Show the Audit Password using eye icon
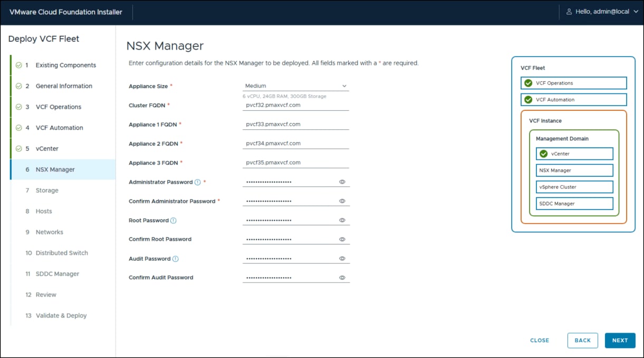The width and height of the screenshot is (644, 358). point(342,259)
